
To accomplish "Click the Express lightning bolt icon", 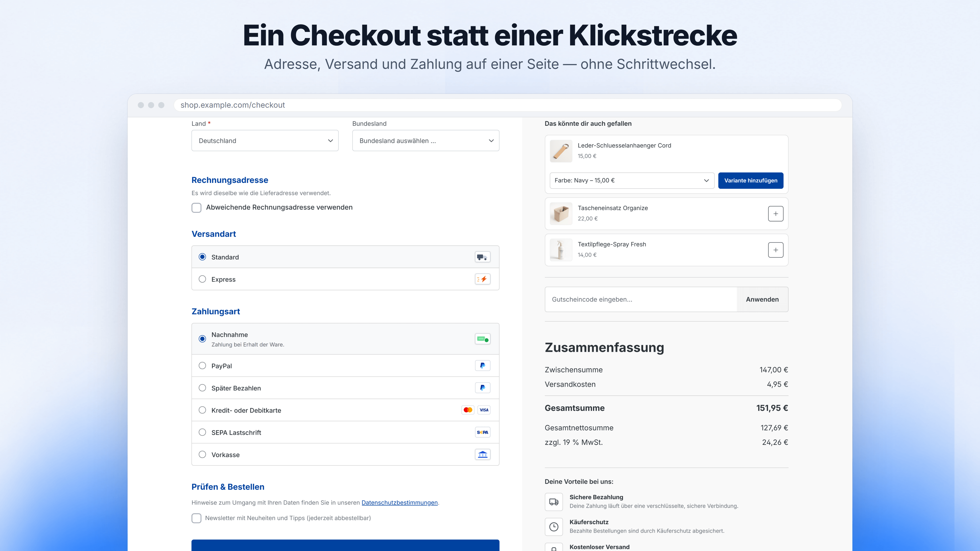I will [x=482, y=279].
